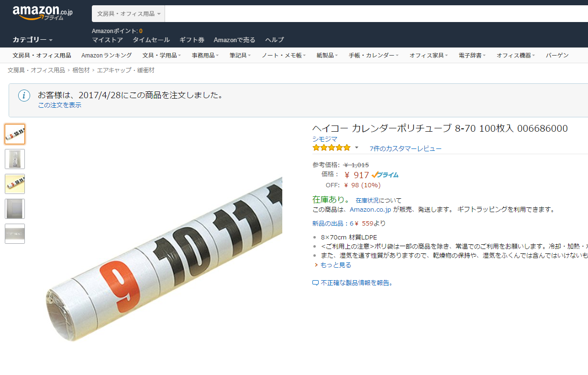Open the 文房具・オフィス用品 search category dropdown

(128, 14)
